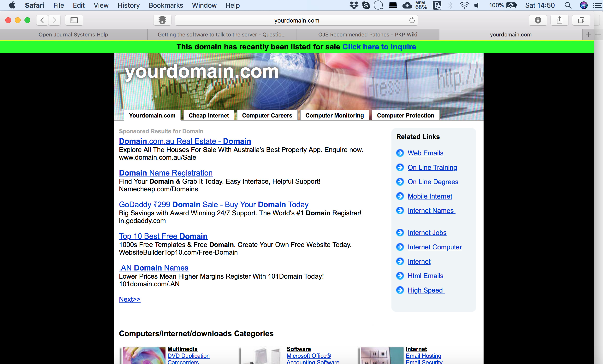Reload the page with refresh icon
The width and height of the screenshot is (603, 364).
[x=412, y=20]
